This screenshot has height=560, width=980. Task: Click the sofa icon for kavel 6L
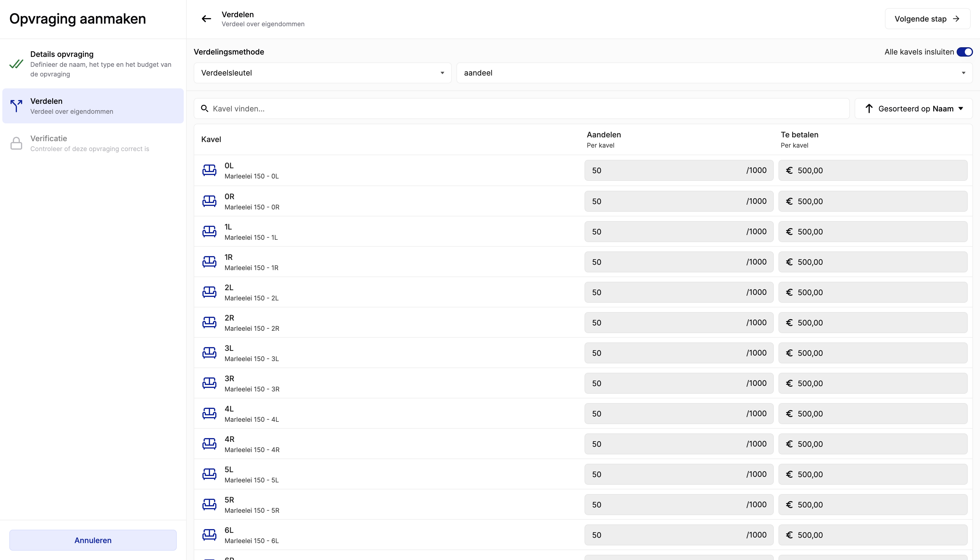coord(209,535)
